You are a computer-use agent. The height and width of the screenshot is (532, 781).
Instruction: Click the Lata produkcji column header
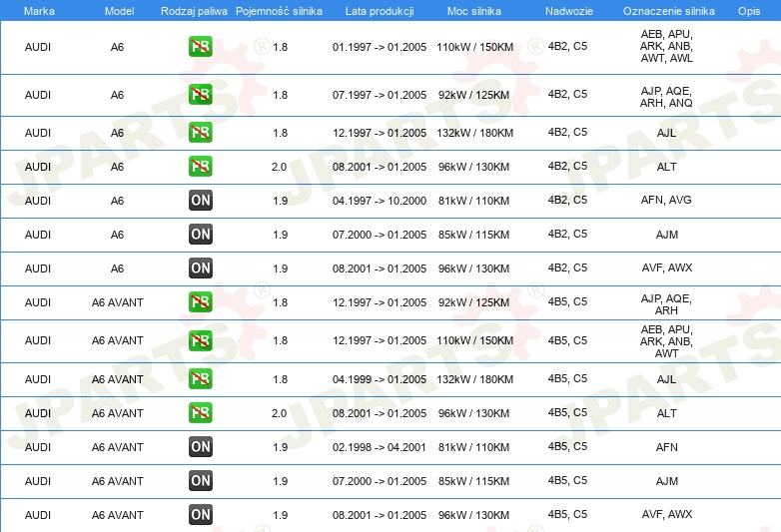[x=380, y=11]
